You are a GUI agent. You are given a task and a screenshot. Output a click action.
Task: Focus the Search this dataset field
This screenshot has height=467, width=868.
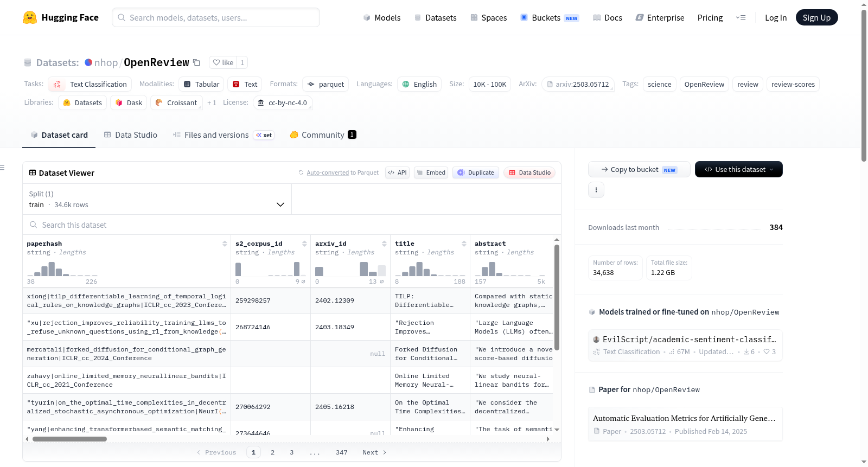point(292,225)
